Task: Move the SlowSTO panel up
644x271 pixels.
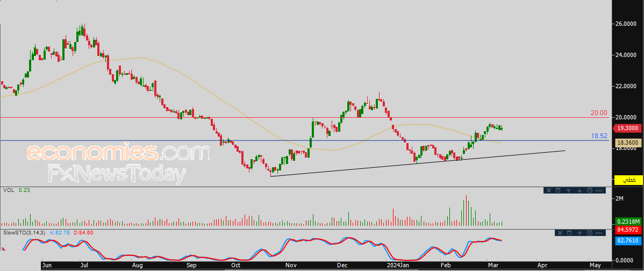Action: coord(579,233)
